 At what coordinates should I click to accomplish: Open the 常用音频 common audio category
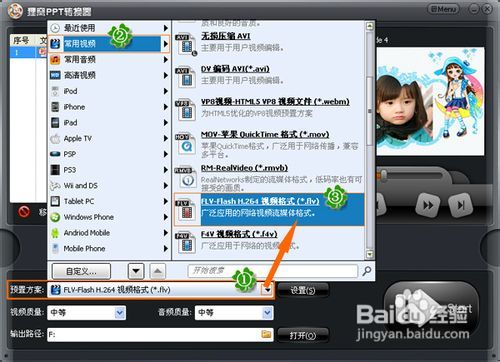tap(109, 60)
